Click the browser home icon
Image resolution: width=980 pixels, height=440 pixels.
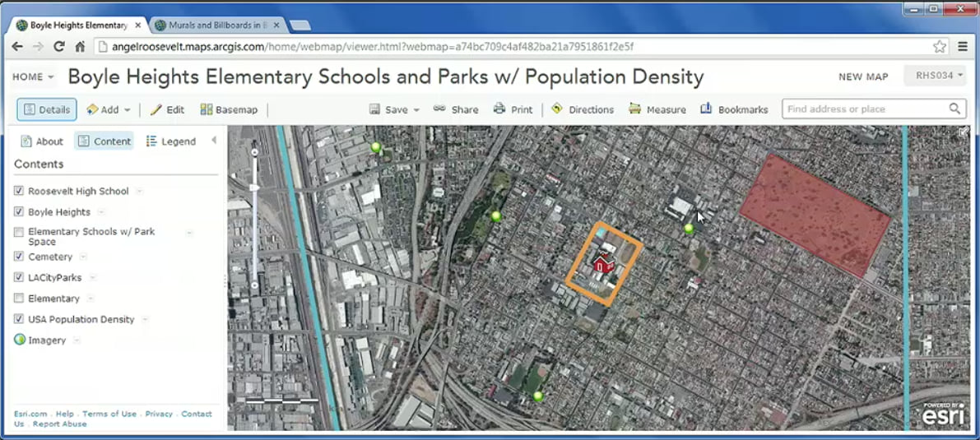(80, 46)
